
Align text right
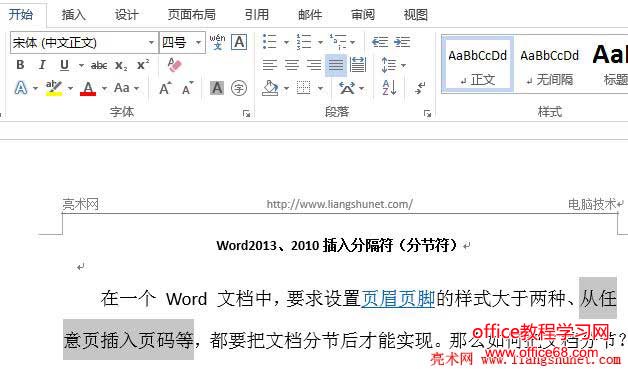314,65
